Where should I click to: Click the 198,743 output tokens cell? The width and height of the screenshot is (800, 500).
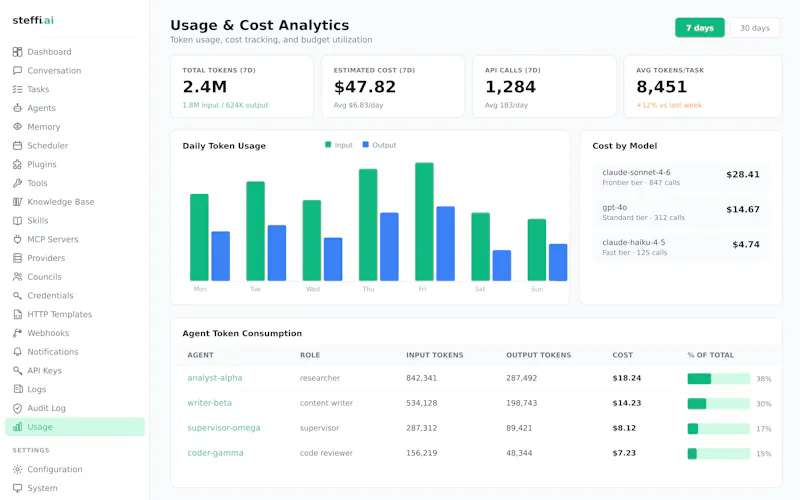tap(521, 403)
